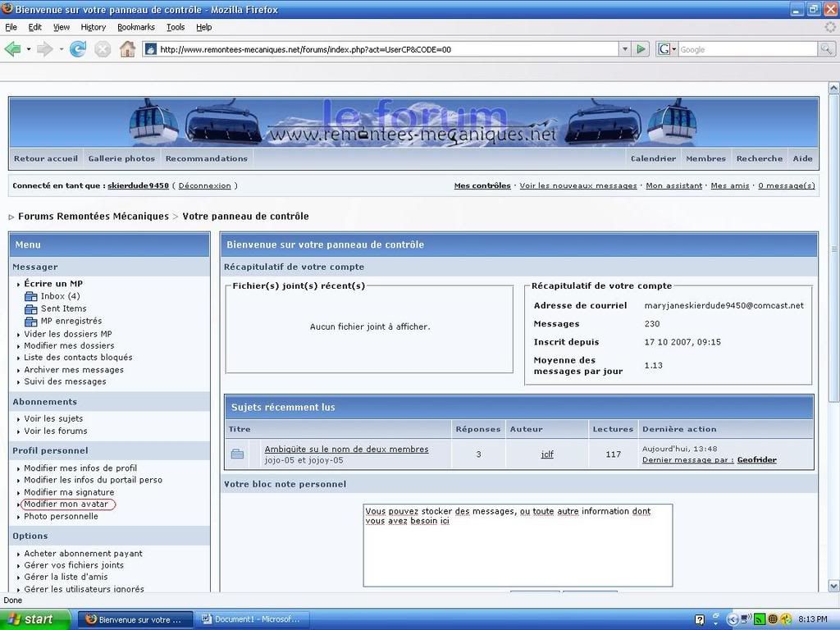Click the page vertical scrollbar down arrow
The height and width of the screenshot is (630, 840).
point(833,586)
